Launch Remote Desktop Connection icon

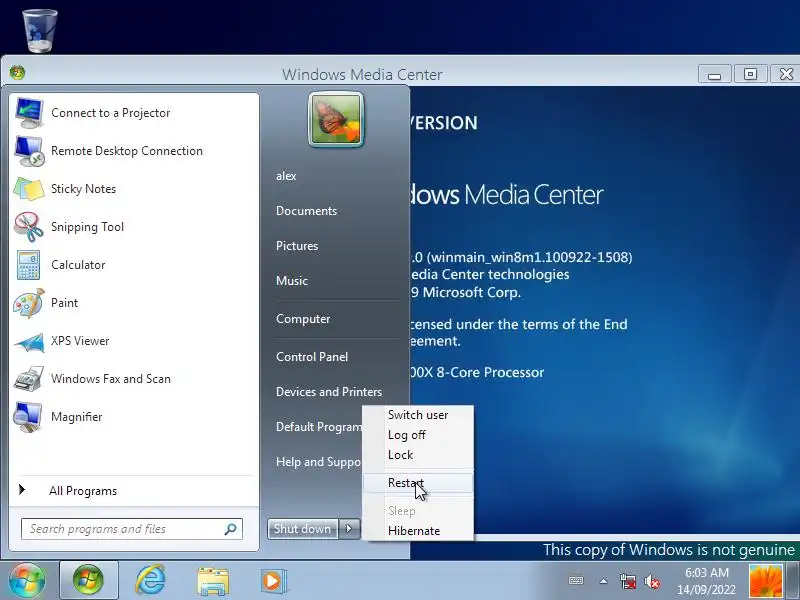(x=29, y=151)
